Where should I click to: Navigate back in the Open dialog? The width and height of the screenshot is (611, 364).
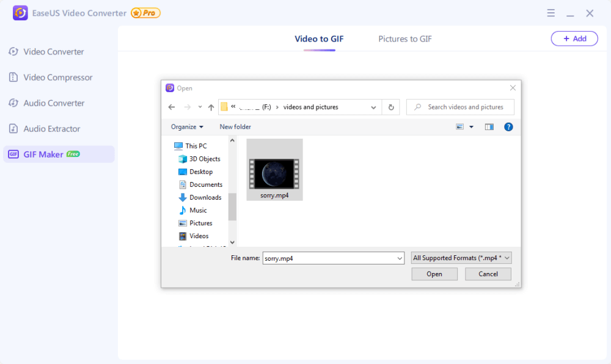[x=172, y=107]
